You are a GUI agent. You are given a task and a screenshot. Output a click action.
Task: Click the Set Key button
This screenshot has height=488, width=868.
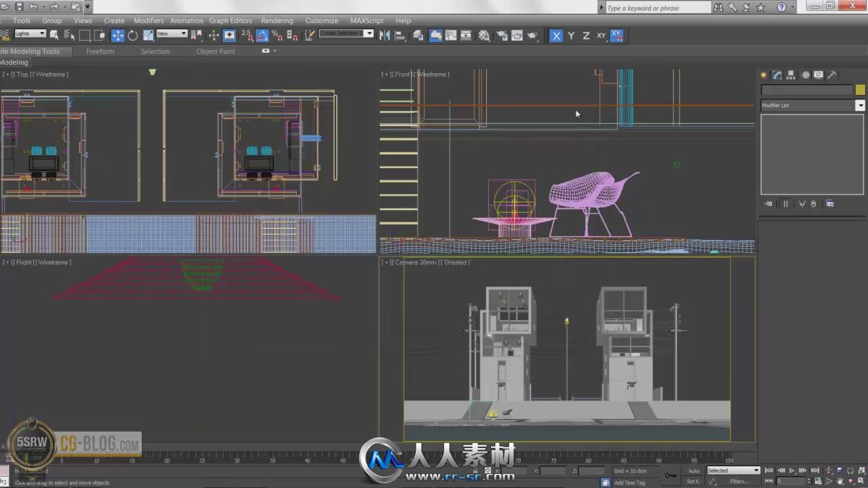click(693, 481)
